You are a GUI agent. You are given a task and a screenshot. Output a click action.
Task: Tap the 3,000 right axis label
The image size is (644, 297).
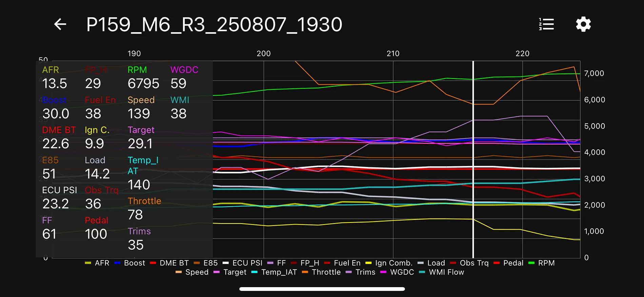[x=595, y=179]
